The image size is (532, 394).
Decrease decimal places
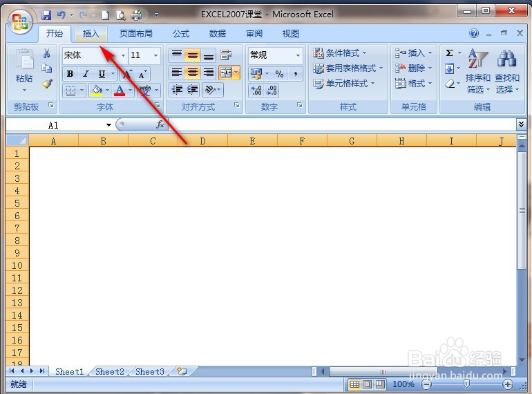272,90
